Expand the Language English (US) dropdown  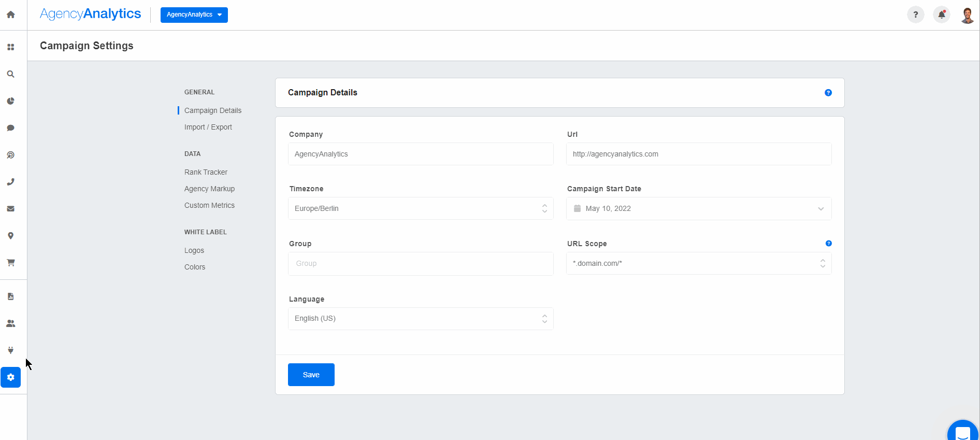pyautogui.click(x=420, y=319)
